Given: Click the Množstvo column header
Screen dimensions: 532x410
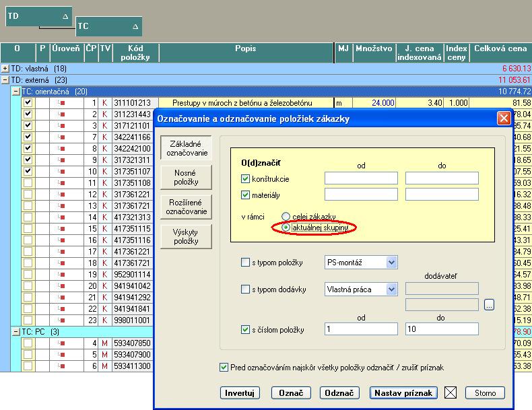Looking at the screenshot, I should point(374,53).
